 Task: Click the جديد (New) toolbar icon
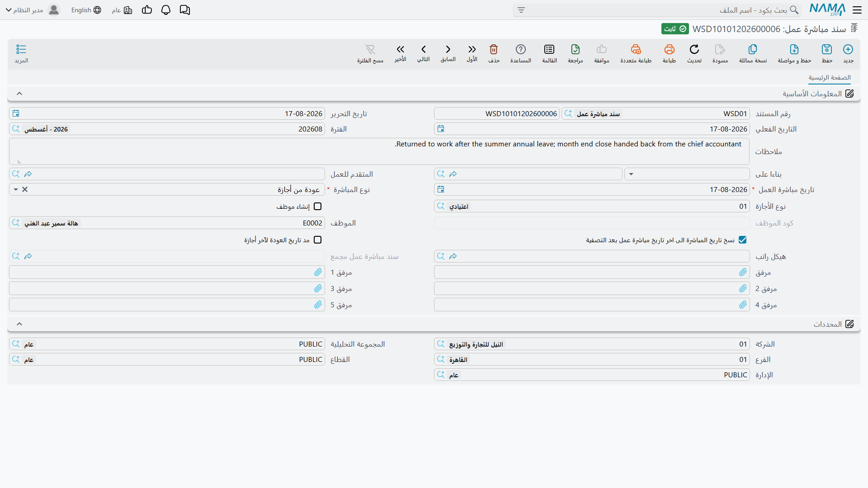[x=848, y=49]
